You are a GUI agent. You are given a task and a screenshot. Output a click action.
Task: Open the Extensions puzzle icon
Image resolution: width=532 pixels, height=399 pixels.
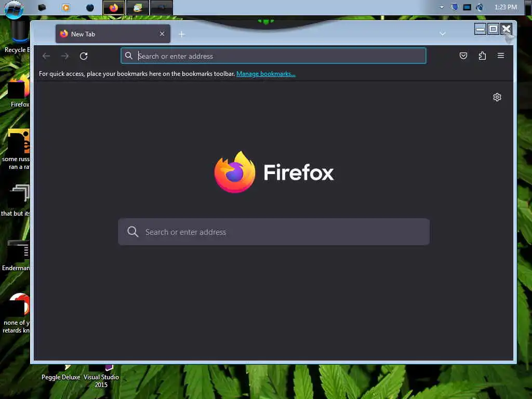482,56
